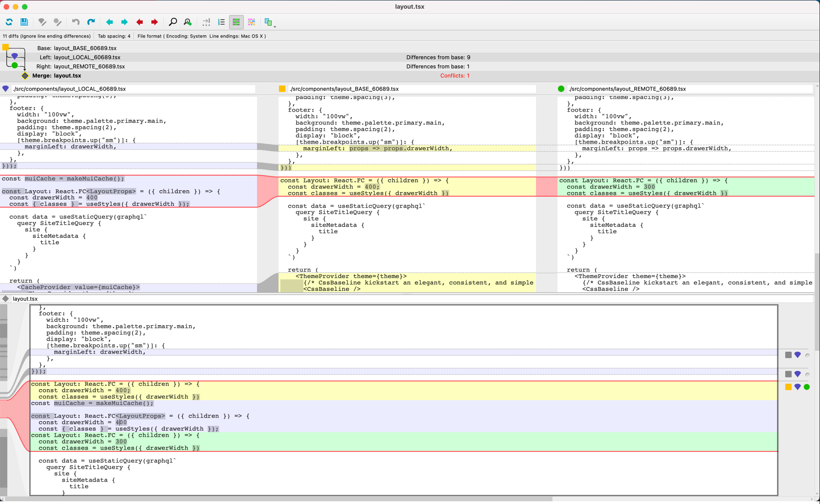Save the merge with the floppy disk icon
Viewport: 820px width, 504px height.
pos(24,22)
